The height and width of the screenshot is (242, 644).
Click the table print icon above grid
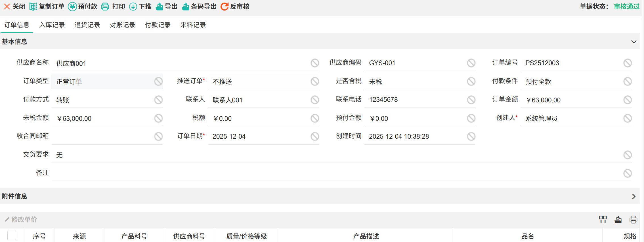(x=633, y=219)
